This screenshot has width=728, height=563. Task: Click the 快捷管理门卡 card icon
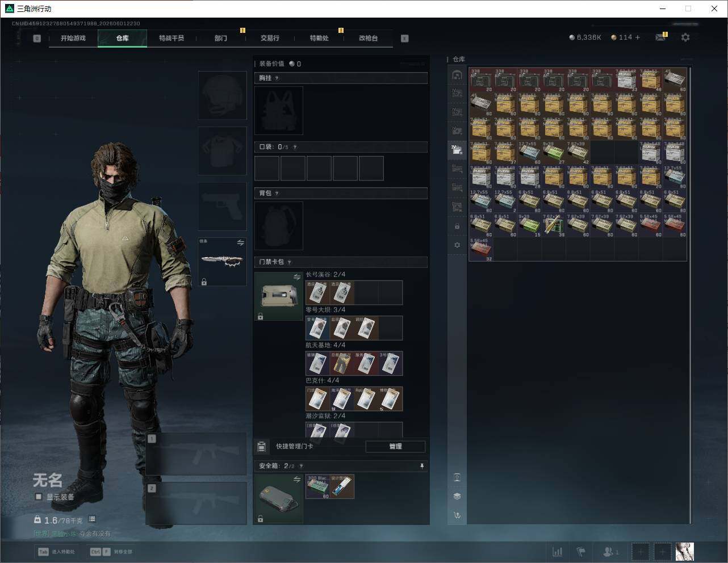tap(262, 447)
